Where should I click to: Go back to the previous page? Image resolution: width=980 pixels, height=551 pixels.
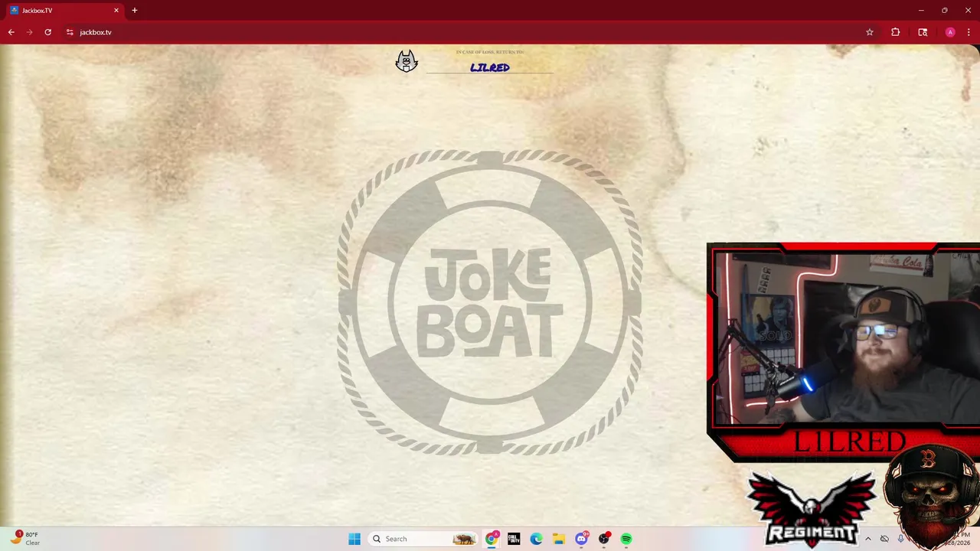pyautogui.click(x=11, y=32)
